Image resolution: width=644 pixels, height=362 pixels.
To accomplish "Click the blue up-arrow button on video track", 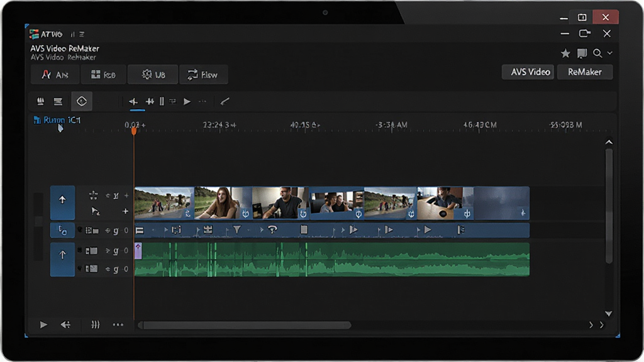I will click(62, 203).
